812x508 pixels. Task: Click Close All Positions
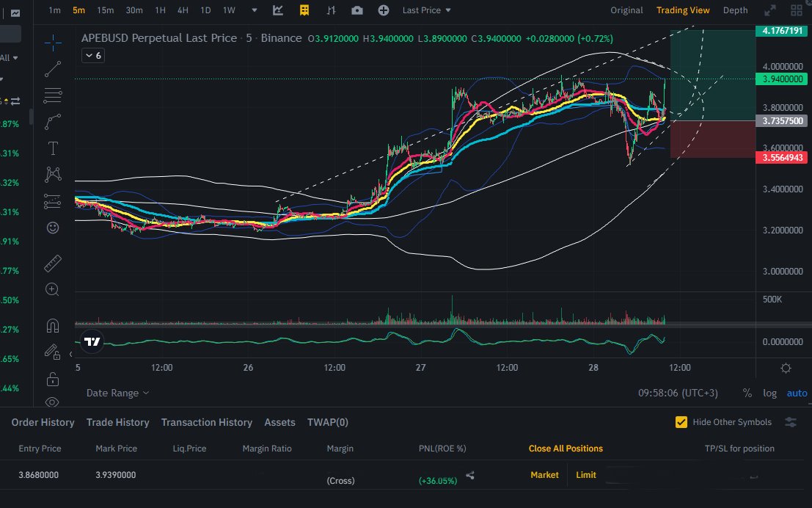(x=566, y=449)
